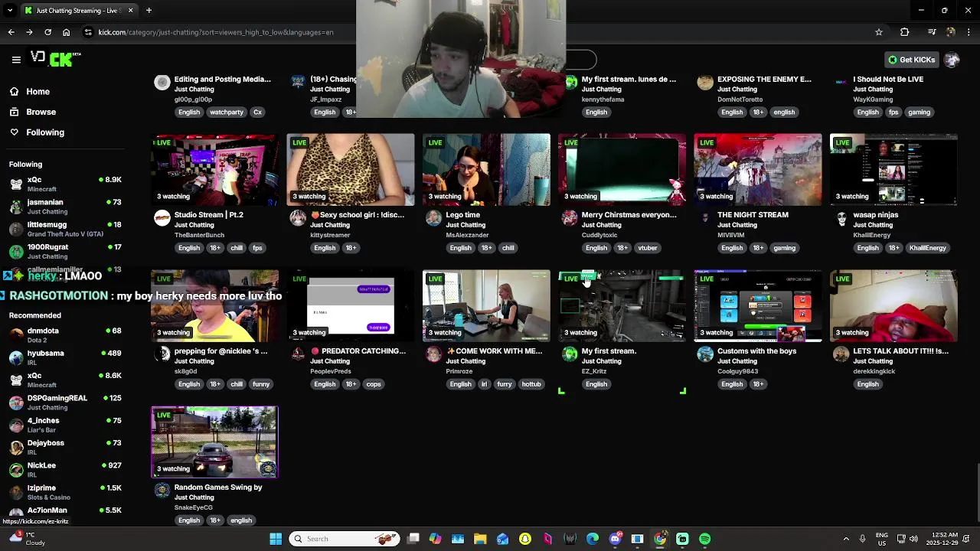Open the browser extensions icon
980x551 pixels.
pyautogui.click(x=905, y=32)
